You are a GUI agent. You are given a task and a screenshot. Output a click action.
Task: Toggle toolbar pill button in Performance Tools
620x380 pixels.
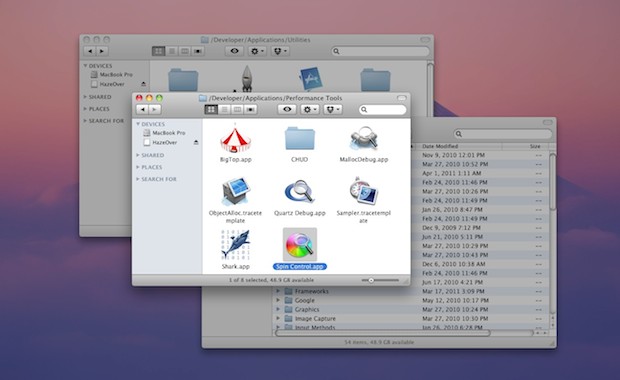coord(401,98)
